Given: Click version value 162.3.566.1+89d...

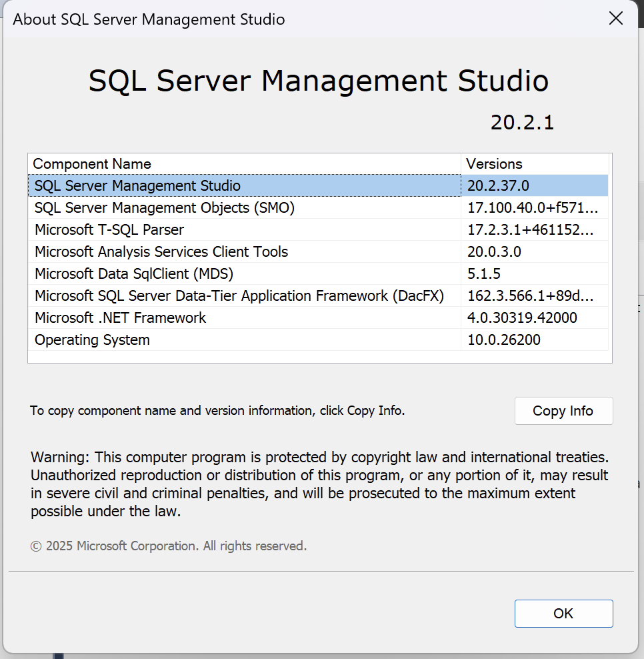Looking at the screenshot, I should point(531,296).
